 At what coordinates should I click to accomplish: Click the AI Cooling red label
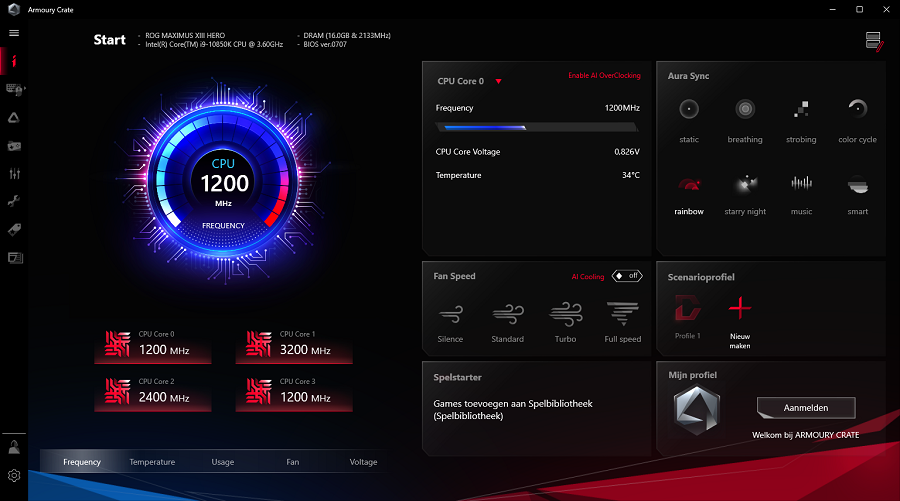click(x=588, y=277)
